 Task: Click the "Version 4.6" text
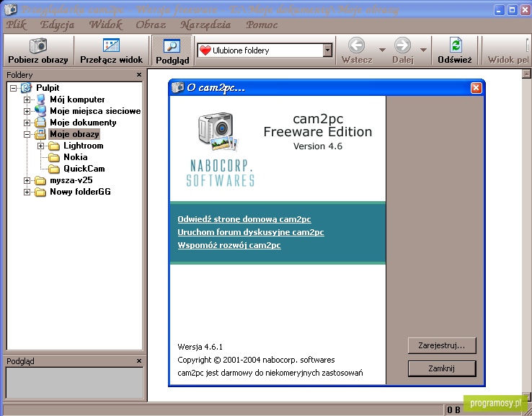coord(318,146)
